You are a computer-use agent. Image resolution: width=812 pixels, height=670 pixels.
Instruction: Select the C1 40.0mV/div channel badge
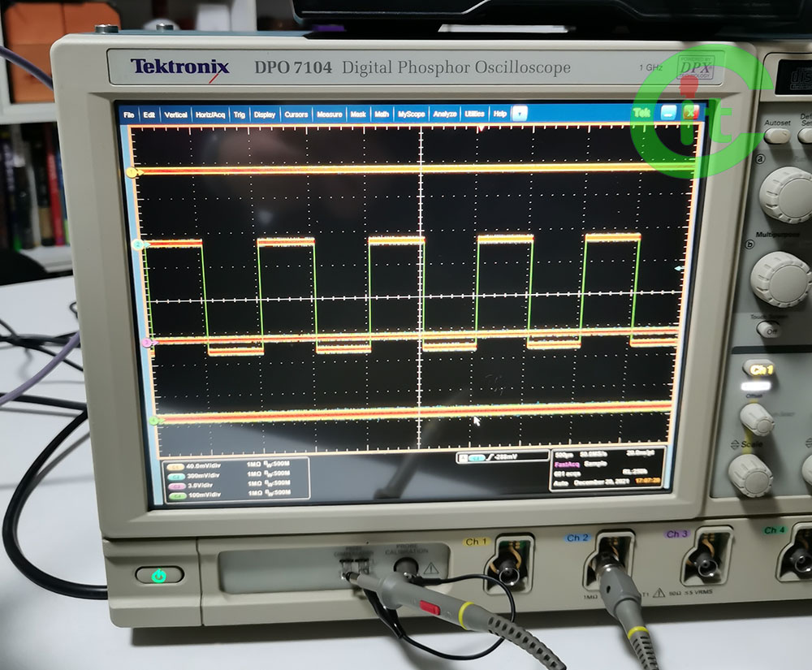pos(175,465)
